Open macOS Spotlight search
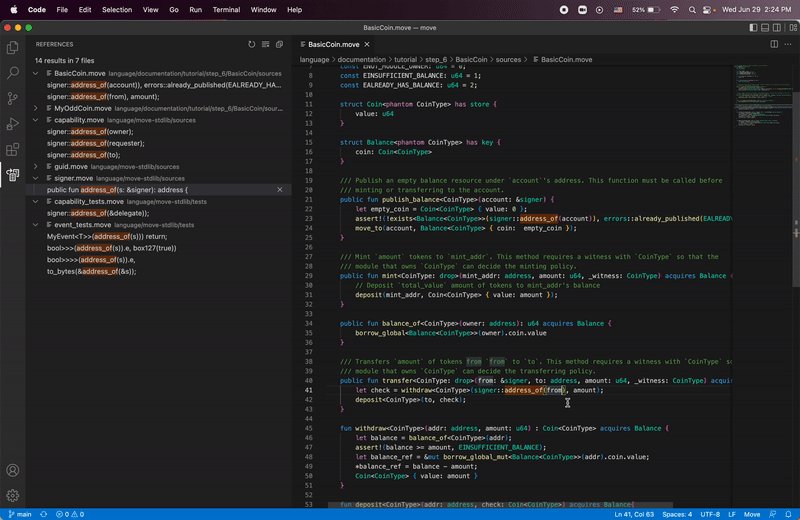800x520 pixels. [x=692, y=10]
